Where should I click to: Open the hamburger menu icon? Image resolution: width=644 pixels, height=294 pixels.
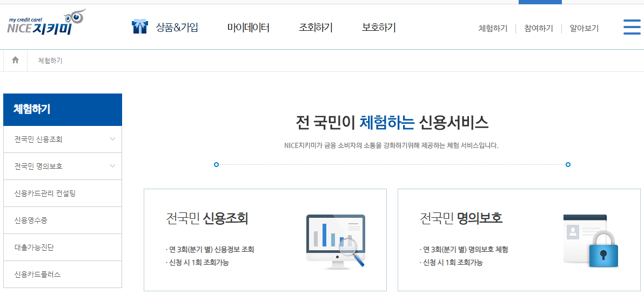tap(632, 27)
